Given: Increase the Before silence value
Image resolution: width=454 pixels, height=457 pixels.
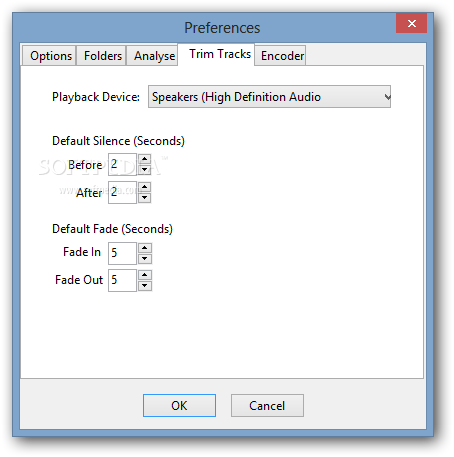Looking at the screenshot, I should pos(144,159).
